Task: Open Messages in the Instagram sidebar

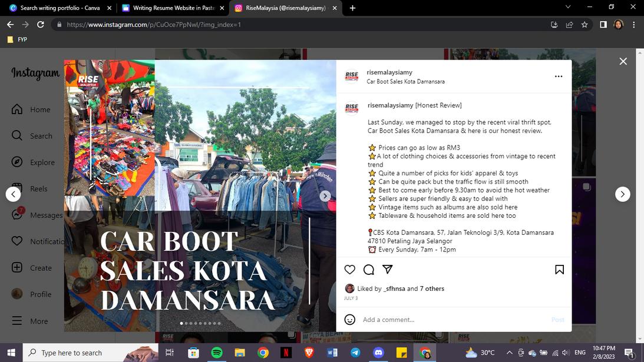Action: tap(37, 215)
